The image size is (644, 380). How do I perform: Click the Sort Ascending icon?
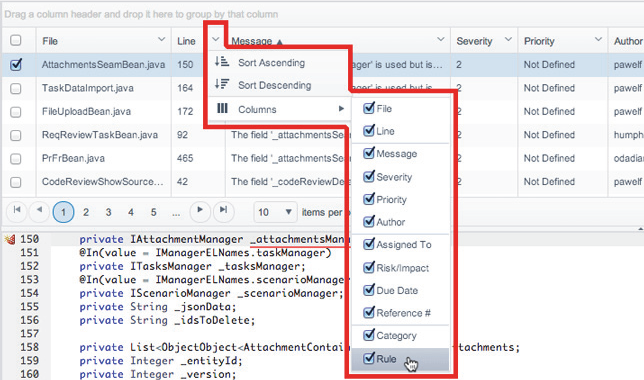point(222,62)
